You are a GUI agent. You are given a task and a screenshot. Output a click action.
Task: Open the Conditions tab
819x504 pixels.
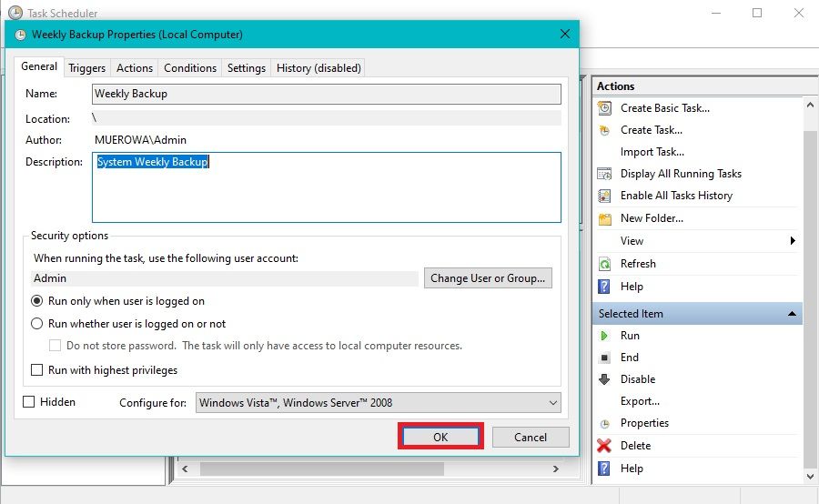pos(190,68)
